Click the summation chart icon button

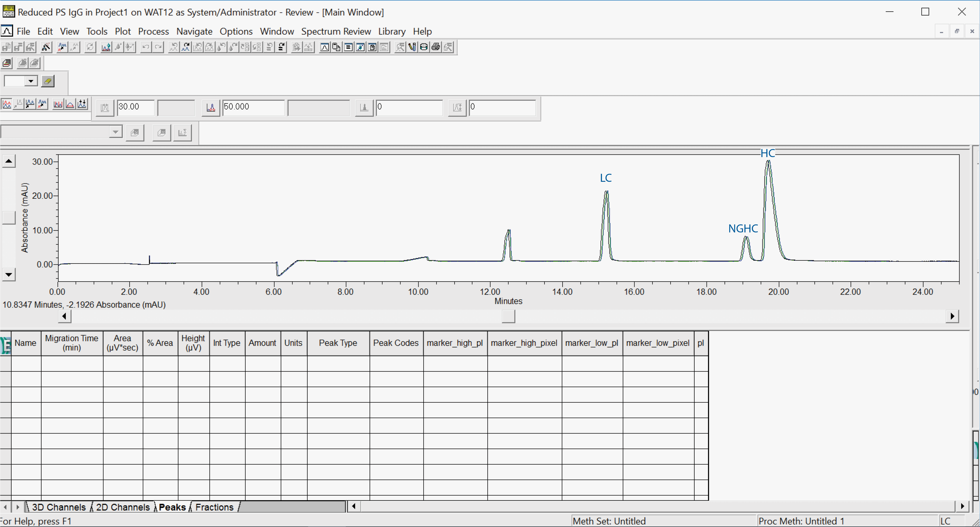182,133
